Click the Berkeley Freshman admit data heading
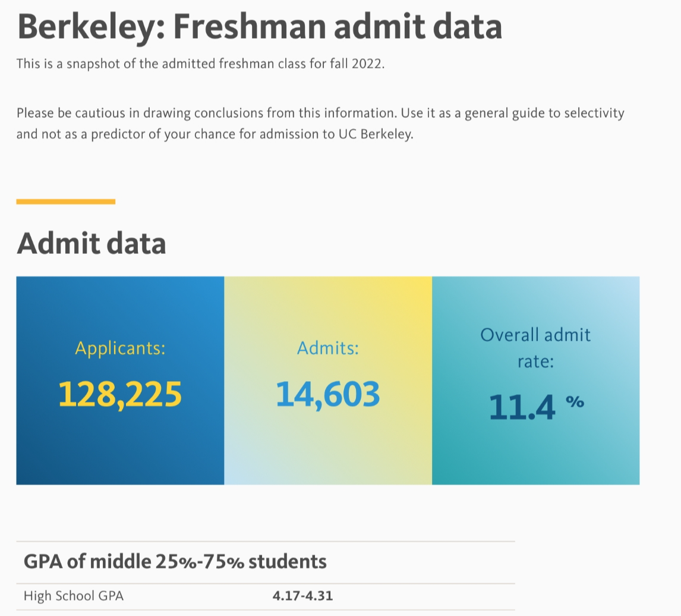This screenshot has width=681, height=616. pos(260,27)
